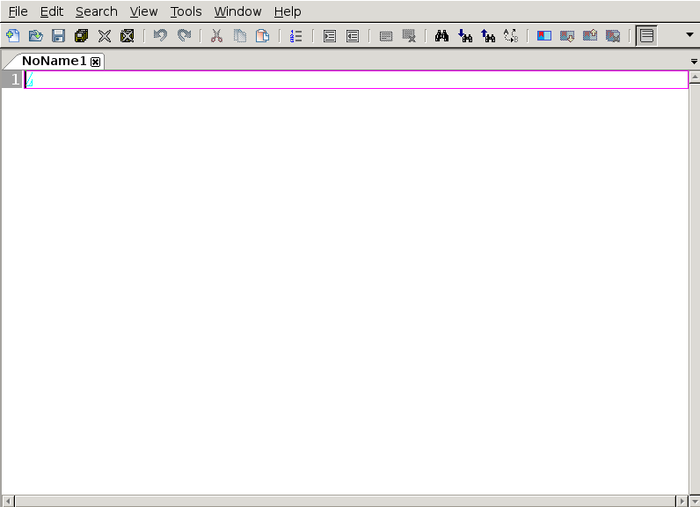Switch to the NoName1 tab

click(x=54, y=61)
